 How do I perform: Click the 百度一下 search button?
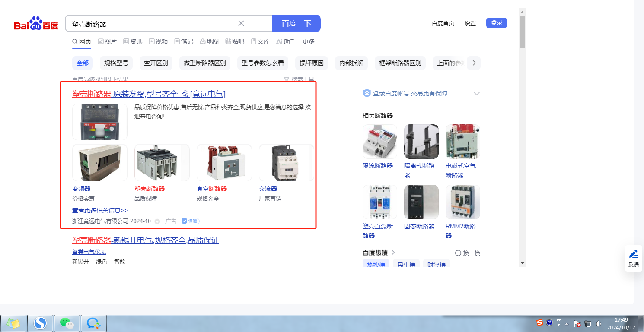click(296, 23)
